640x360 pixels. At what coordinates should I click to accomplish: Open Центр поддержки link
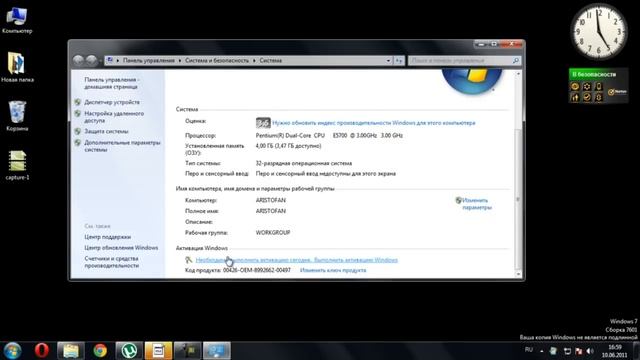(x=107, y=237)
